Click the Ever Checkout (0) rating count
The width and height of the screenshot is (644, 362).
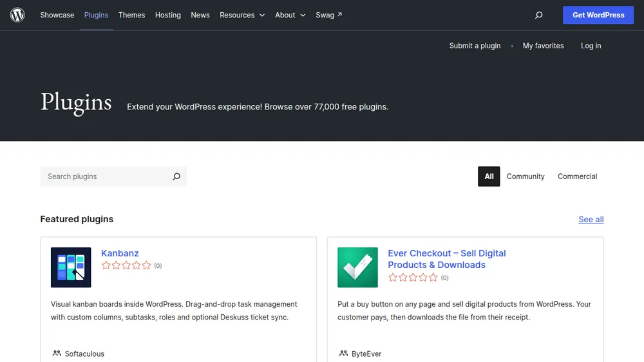[445, 278]
